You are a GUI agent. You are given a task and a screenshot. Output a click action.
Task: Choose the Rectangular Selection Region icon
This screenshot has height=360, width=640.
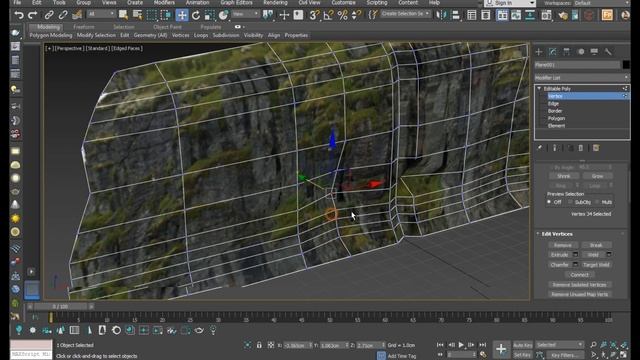point(152,15)
